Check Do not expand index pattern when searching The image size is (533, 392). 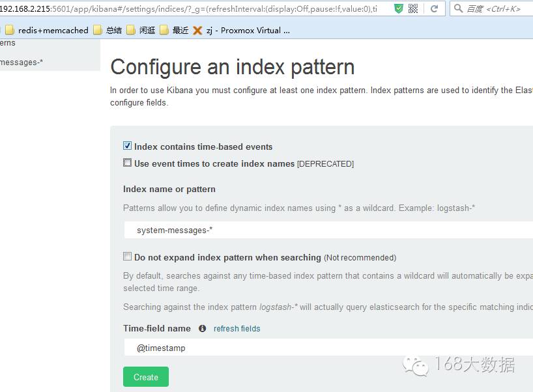(127, 256)
